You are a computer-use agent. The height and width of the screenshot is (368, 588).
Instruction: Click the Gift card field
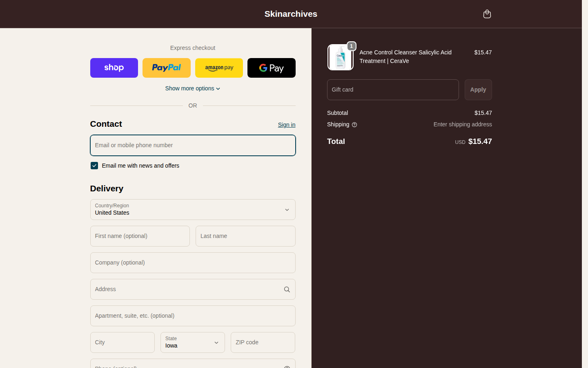393,90
